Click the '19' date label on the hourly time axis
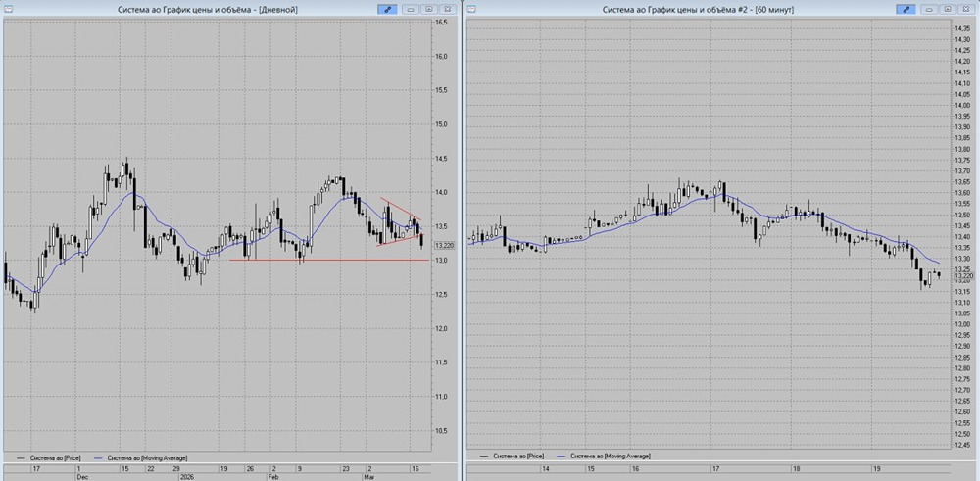The height and width of the screenshot is (481, 980). tap(877, 468)
